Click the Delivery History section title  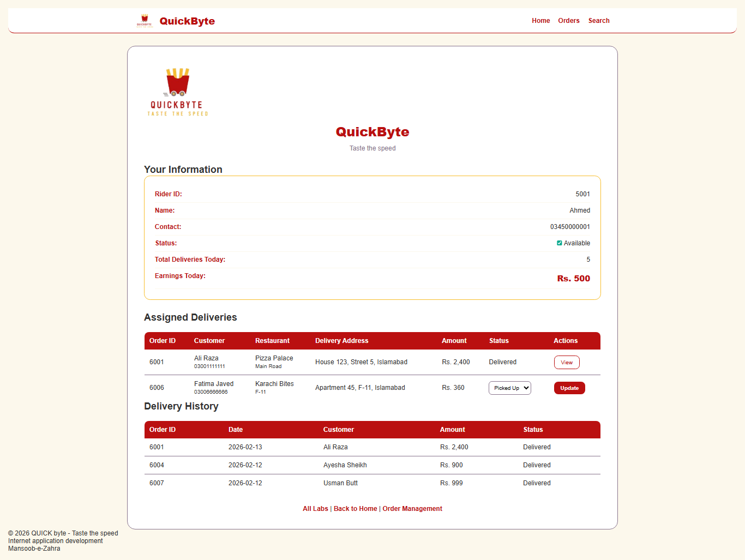click(x=181, y=406)
